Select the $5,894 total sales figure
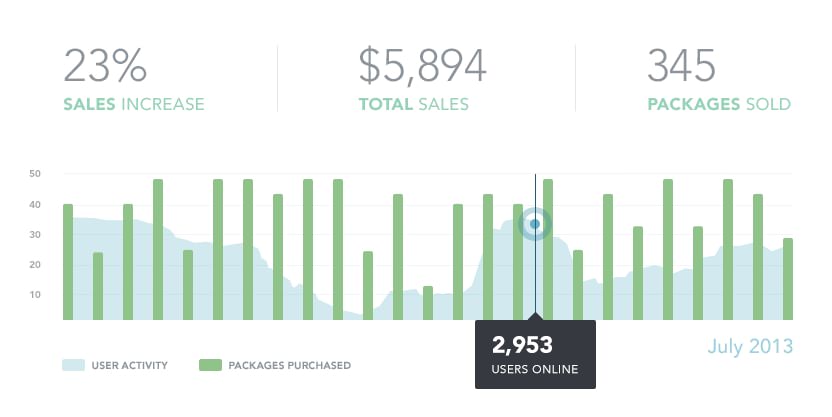 [x=422, y=66]
